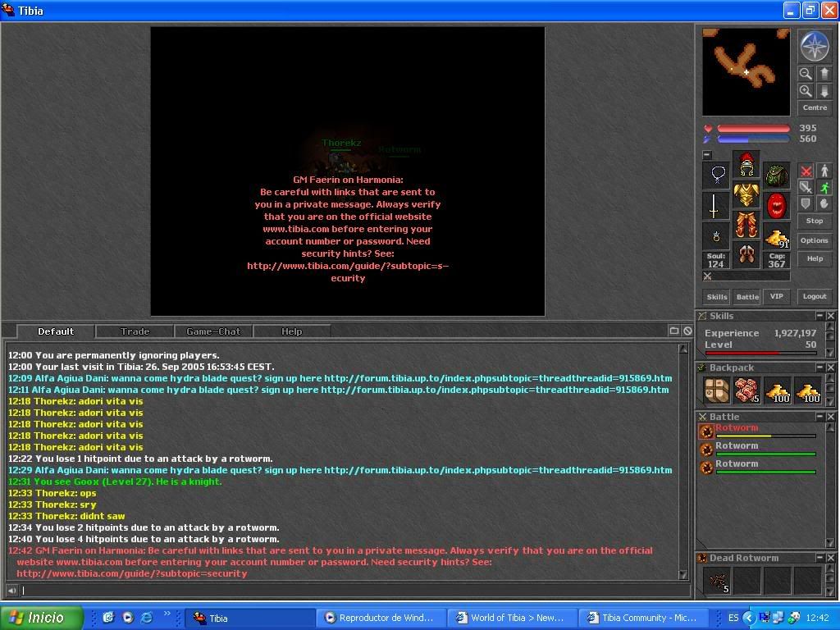This screenshot has height=630, width=840.
Task: Click the experience progress bar in Skills
Action: click(x=760, y=353)
